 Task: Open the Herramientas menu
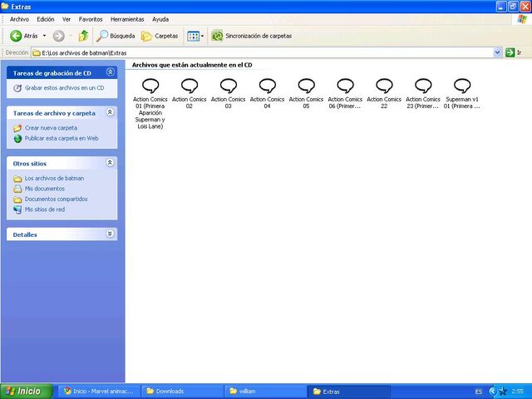(127, 19)
